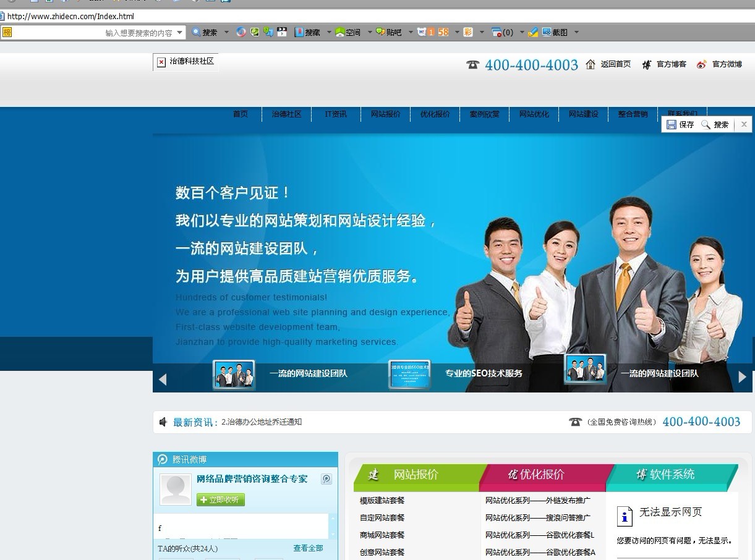Click the phone icon next to 400-400-4003
Screen dimensions: 755x560
[472, 64]
